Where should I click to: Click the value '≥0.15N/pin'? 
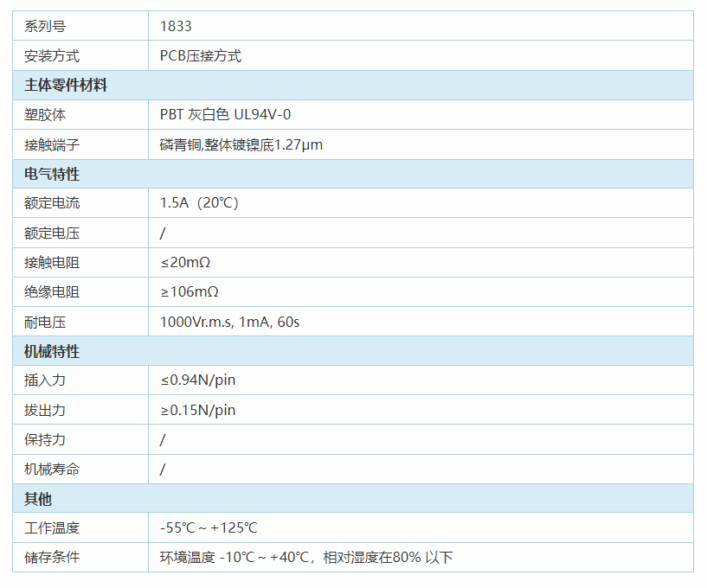(x=198, y=410)
